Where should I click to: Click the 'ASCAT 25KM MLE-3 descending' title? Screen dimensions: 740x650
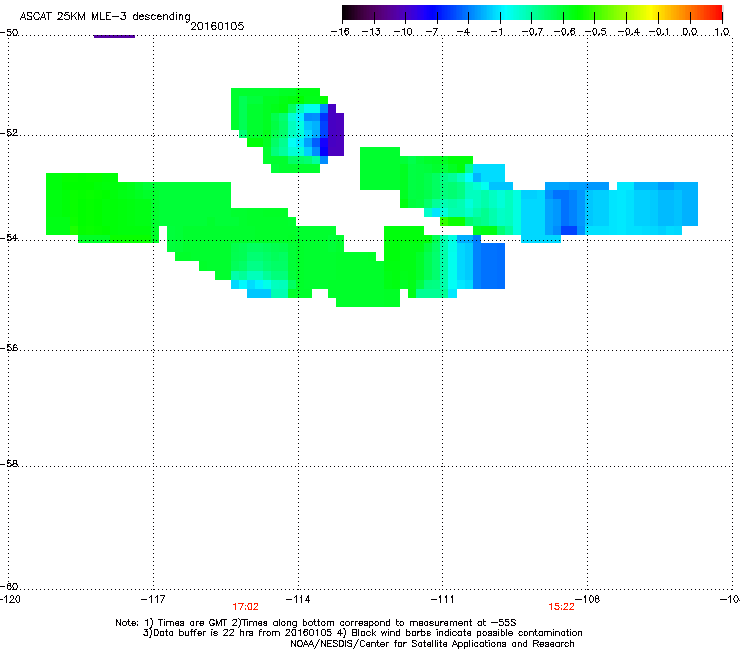(105, 16)
